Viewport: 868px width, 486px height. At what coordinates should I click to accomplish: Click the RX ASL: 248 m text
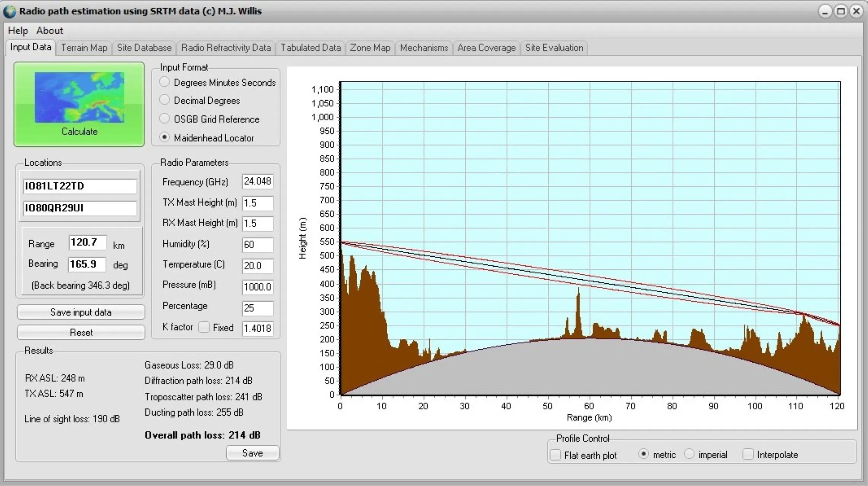[x=55, y=378]
